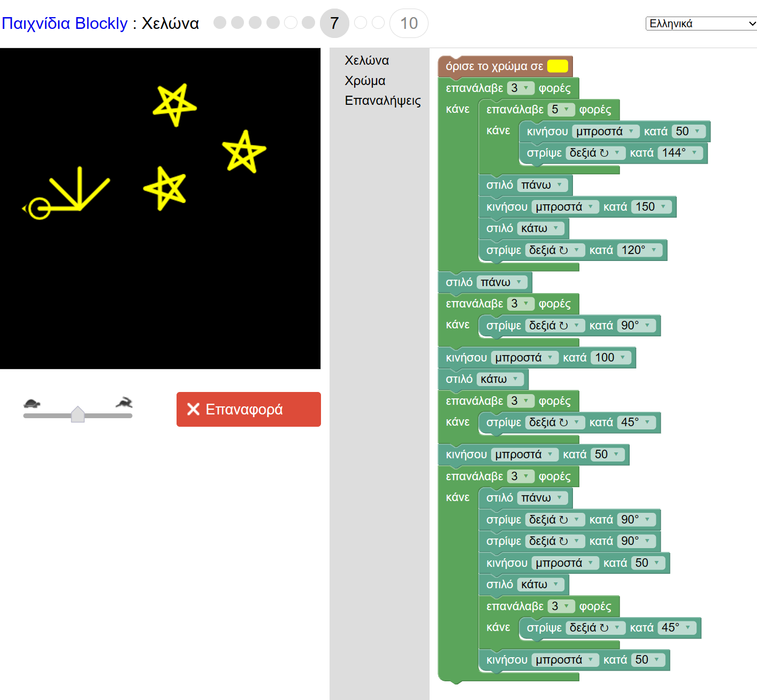Click the turtle cursor on the canvas

click(39, 209)
